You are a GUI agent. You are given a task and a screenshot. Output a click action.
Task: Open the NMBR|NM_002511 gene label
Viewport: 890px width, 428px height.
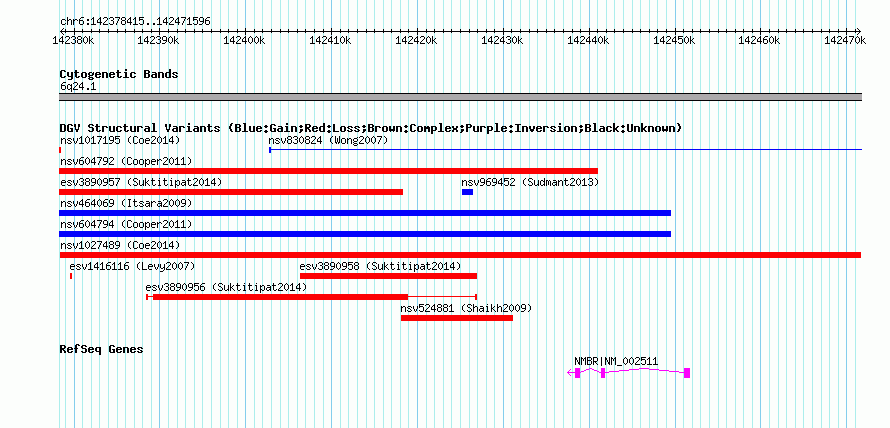(616, 361)
